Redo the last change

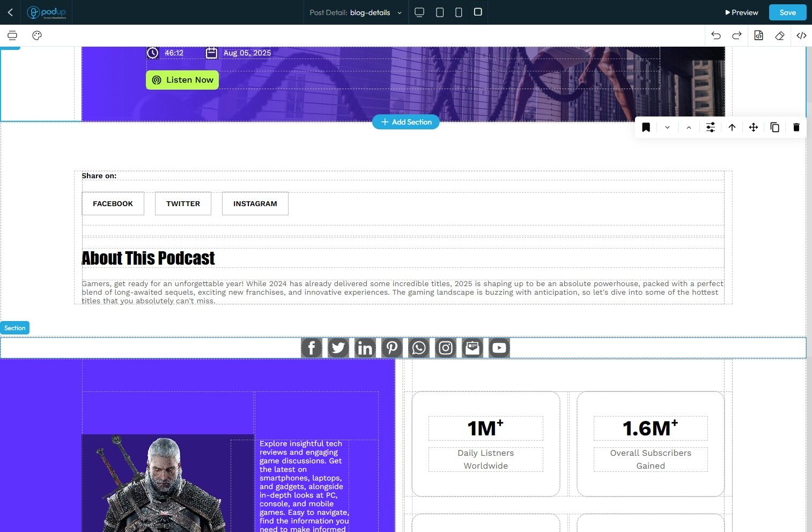pos(737,35)
